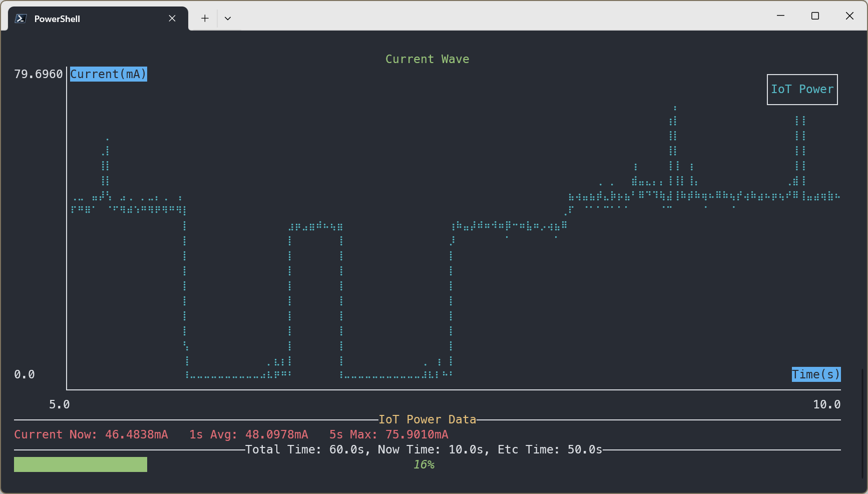Collapse the PowerShell profile selector
The width and height of the screenshot is (868, 494).
pyautogui.click(x=228, y=18)
